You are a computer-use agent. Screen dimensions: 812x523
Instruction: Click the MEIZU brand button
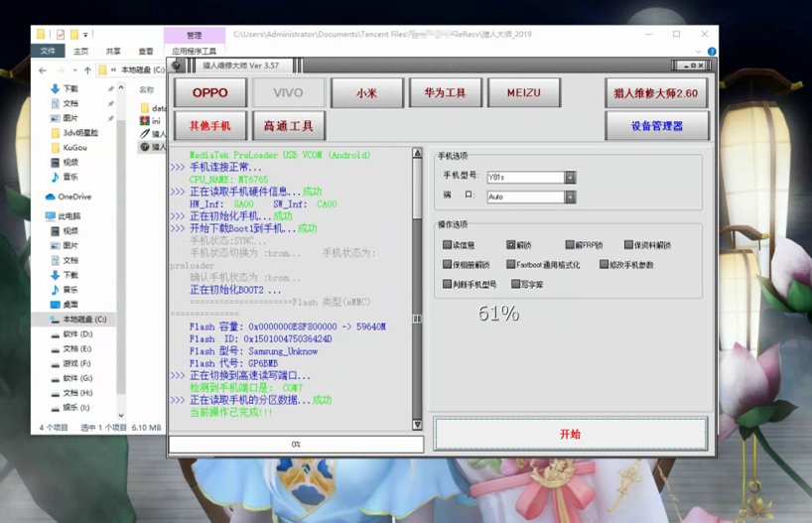523,92
